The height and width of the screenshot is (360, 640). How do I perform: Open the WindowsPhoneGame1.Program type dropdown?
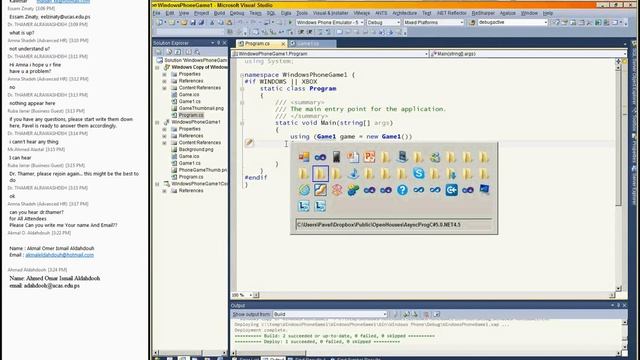click(330, 54)
